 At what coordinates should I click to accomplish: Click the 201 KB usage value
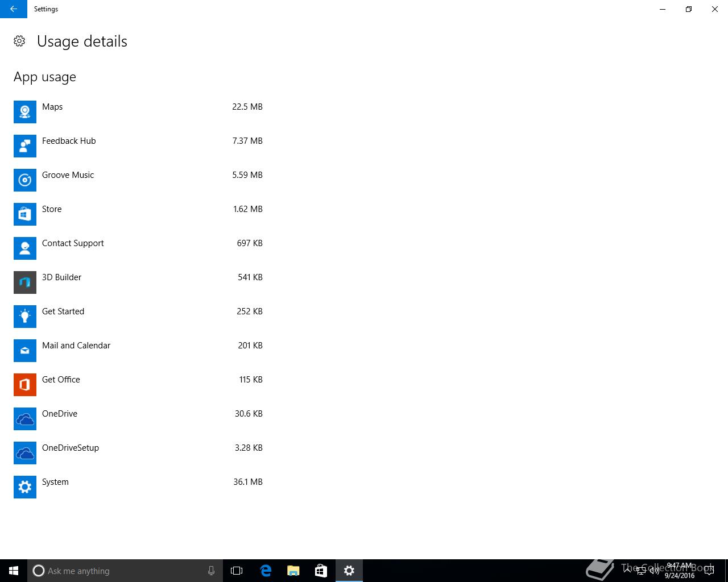[250, 346]
